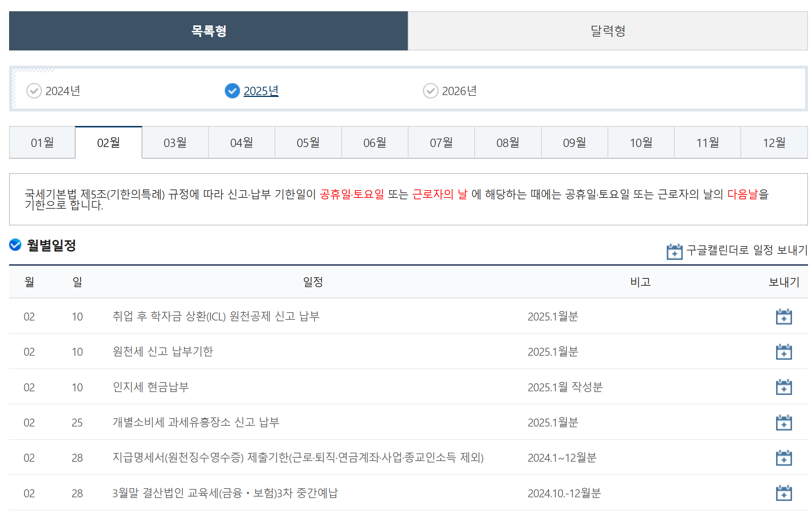
Task: Click the 2025년 underlined link text
Action: 261,91
